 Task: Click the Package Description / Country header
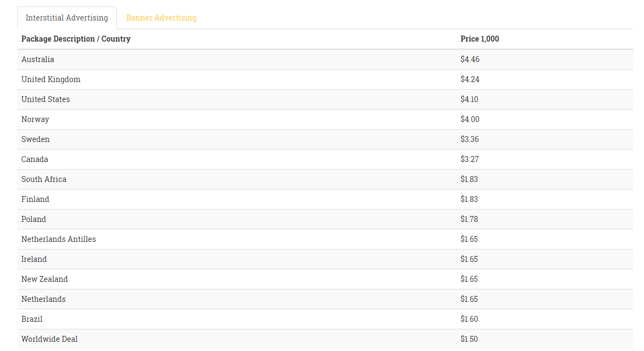click(76, 39)
